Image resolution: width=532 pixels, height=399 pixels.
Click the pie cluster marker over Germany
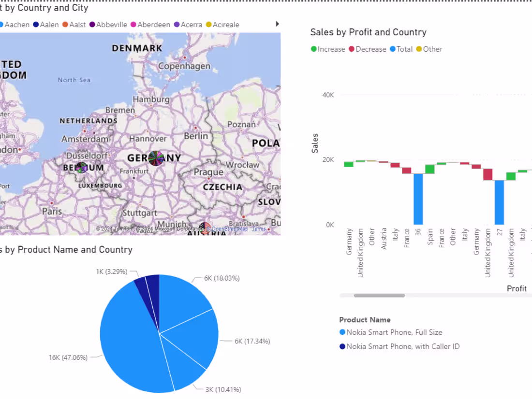(x=156, y=158)
